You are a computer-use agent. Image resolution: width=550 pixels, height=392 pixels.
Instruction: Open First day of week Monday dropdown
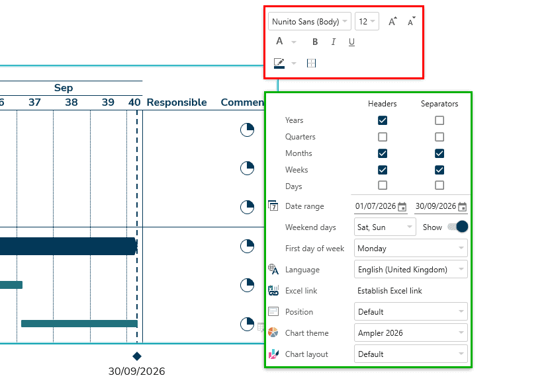click(x=411, y=248)
